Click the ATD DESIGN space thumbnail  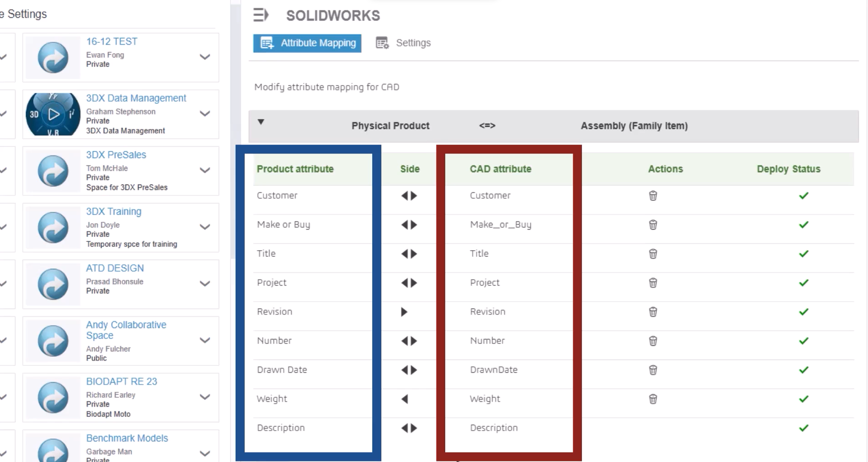click(x=53, y=284)
